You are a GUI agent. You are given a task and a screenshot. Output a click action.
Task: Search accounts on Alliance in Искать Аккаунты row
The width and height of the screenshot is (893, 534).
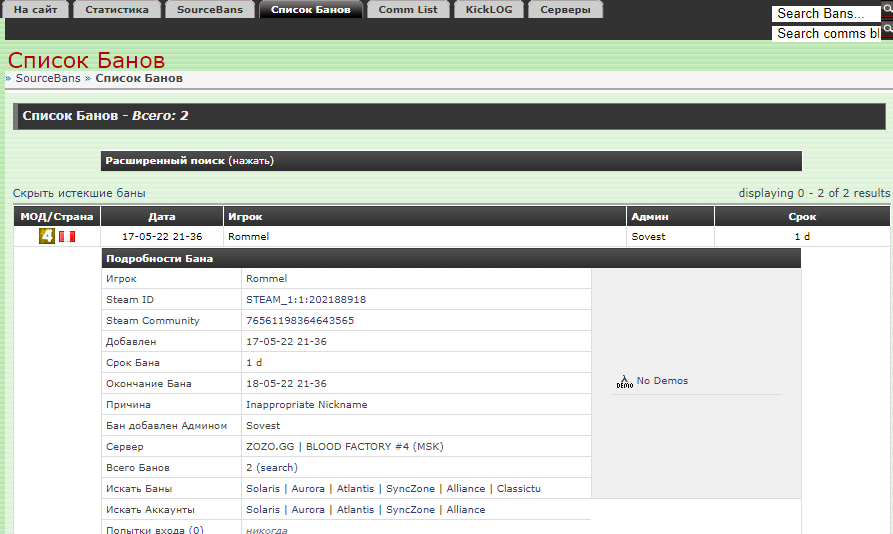tap(465, 510)
